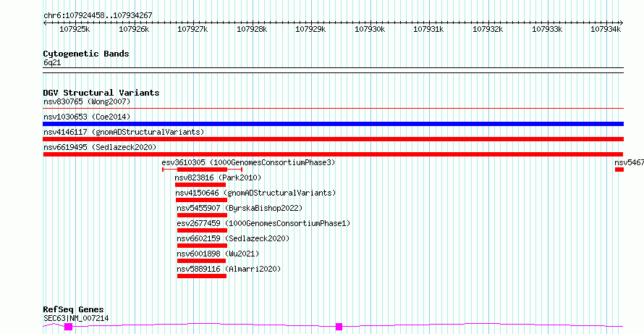The height and width of the screenshot is (334, 644).
Task: Click the small red nsv5467 bar at right
Action: pyautogui.click(x=619, y=170)
